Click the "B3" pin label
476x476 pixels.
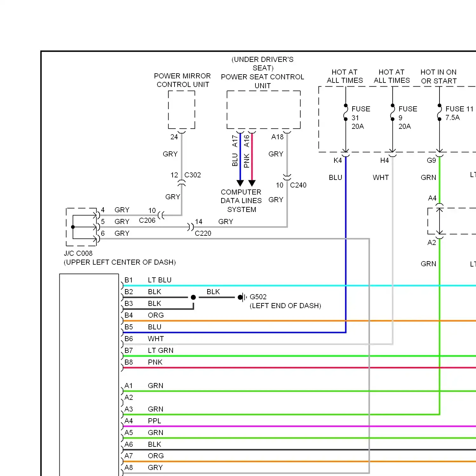[x=129, y=303]
